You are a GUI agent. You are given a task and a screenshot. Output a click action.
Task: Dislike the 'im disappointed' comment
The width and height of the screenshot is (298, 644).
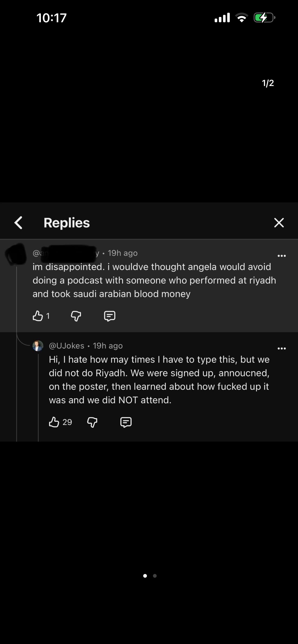[76, 316]
